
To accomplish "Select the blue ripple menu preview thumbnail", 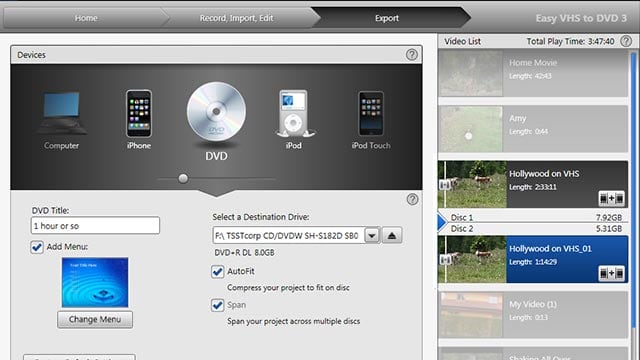I will (95, 282).
